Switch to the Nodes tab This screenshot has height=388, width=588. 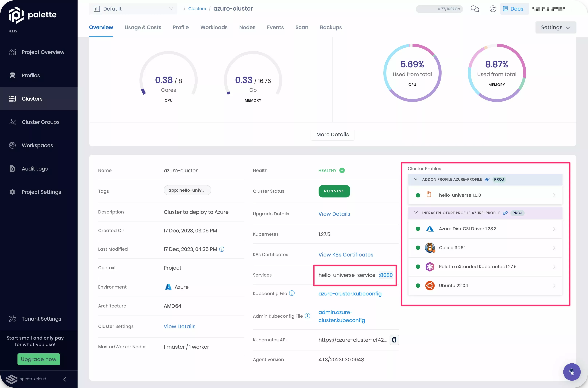[247, 27]
